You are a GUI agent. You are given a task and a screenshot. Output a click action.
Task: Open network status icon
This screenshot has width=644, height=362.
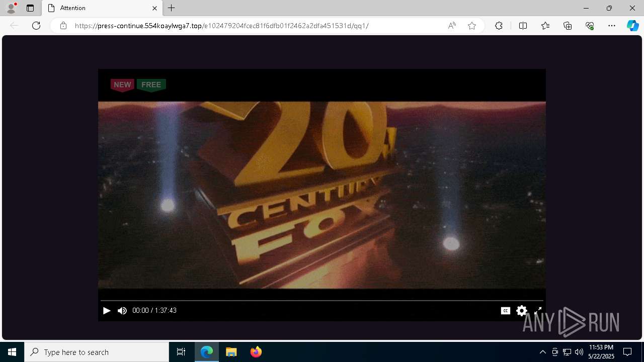tap(567, 352)
